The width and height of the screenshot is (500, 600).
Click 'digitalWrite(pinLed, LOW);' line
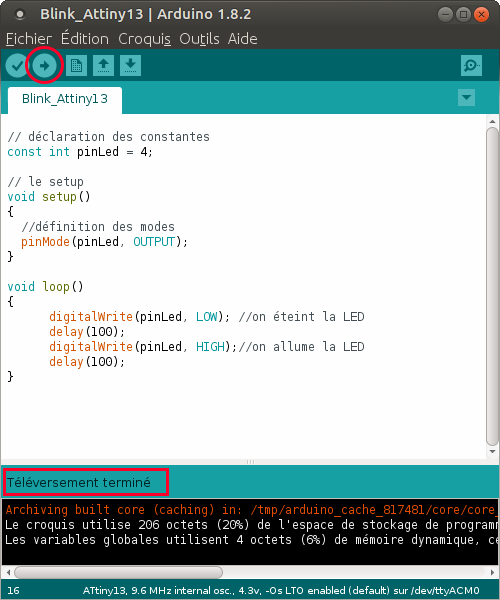[140, 317]
